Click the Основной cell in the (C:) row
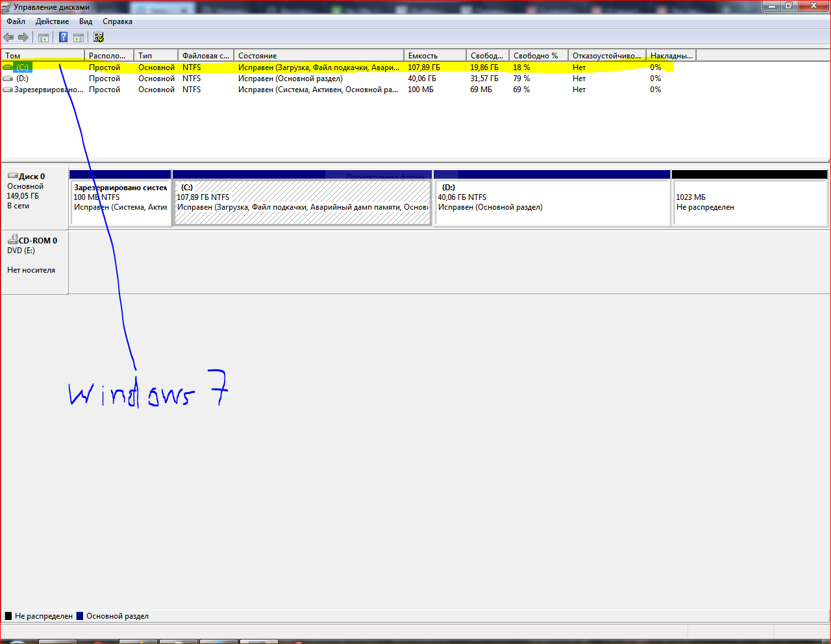Image resolution: width=831 pixels, height=644 pixels. (x=156, y=68)
